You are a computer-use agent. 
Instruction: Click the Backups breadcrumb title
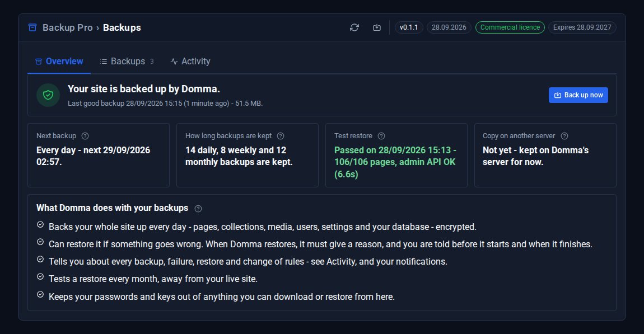tap(122, 27)
